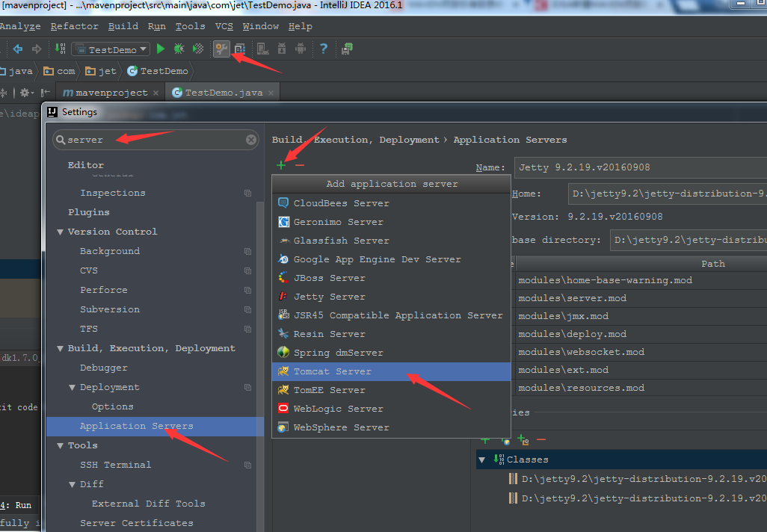Close the TestDemo.java tab
The image size is (767, 532).
coord(271,93)
